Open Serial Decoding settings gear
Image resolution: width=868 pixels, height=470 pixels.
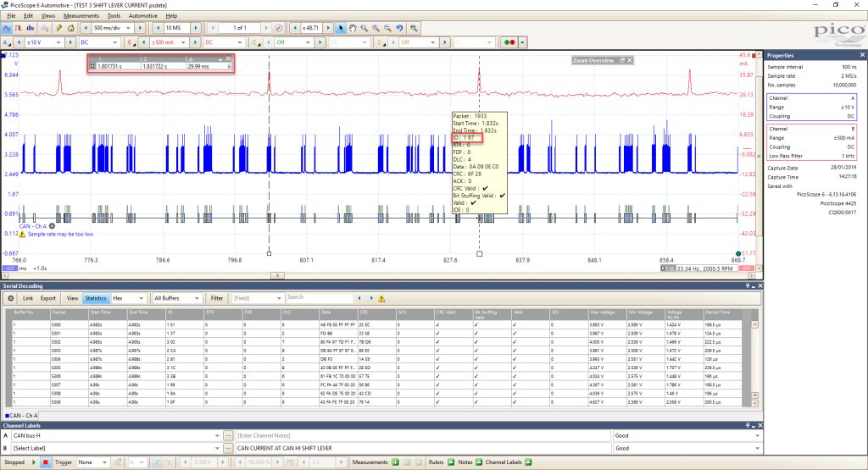10,298
